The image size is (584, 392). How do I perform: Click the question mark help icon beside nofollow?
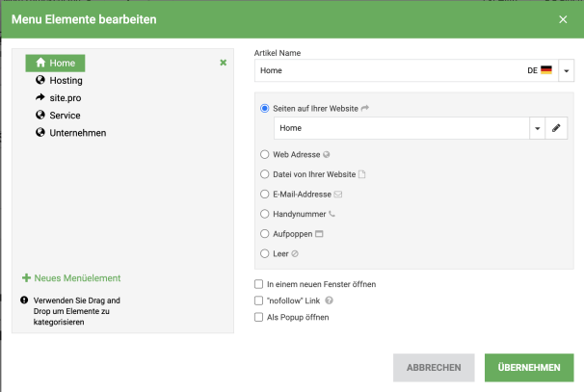pos(329,301)
